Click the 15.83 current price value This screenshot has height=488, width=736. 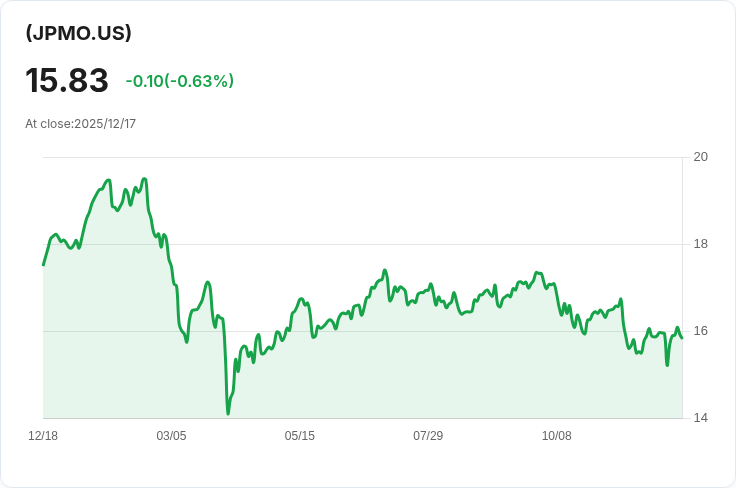(67, 80)
